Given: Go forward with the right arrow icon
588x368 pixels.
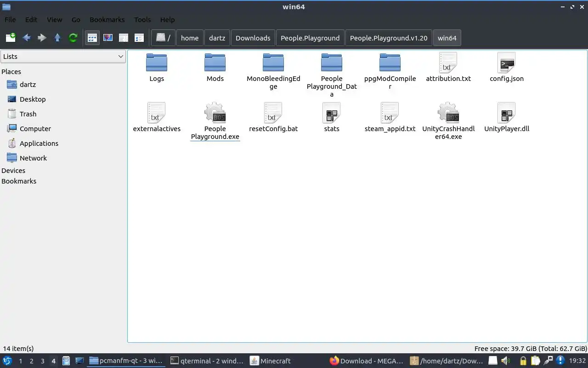Looking at the screenshot, I should [x=42, y=38].
